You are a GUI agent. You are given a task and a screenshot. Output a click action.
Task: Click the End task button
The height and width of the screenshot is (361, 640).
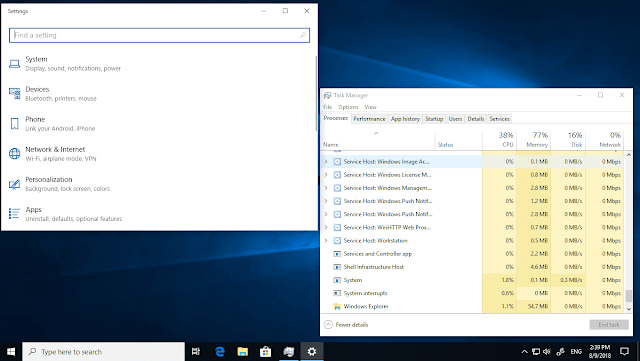pos(609,325)
